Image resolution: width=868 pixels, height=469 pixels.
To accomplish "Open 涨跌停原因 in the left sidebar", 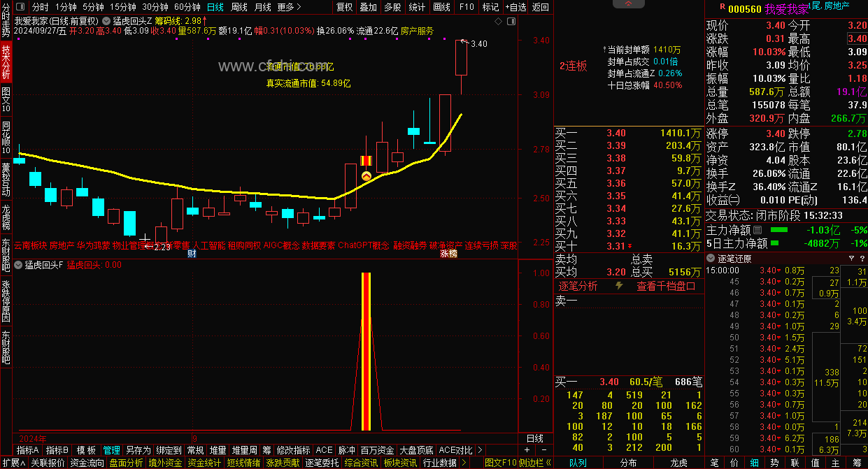I will (6, 301).
